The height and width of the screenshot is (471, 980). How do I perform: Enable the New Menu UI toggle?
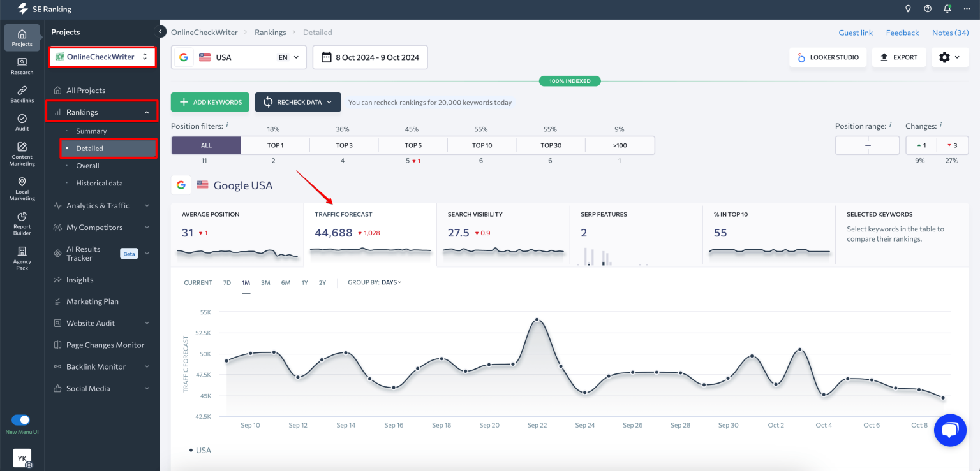[x=22, y=421]
